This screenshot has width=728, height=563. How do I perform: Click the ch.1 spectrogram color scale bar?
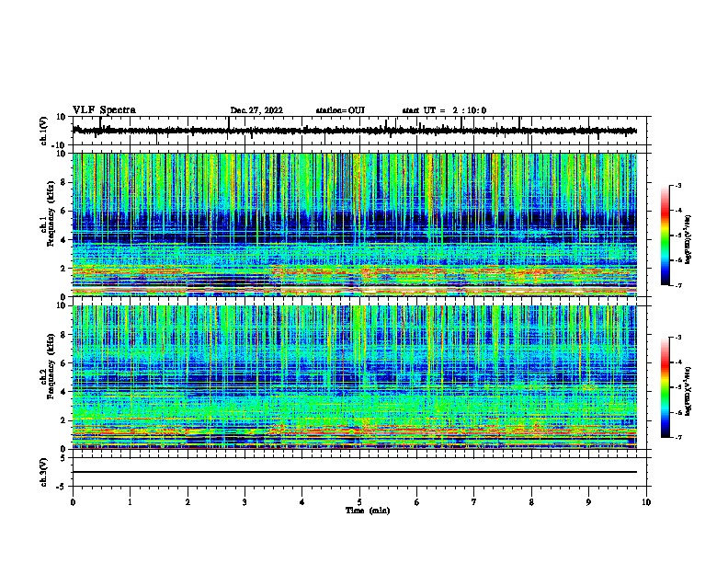pos(665,236)
